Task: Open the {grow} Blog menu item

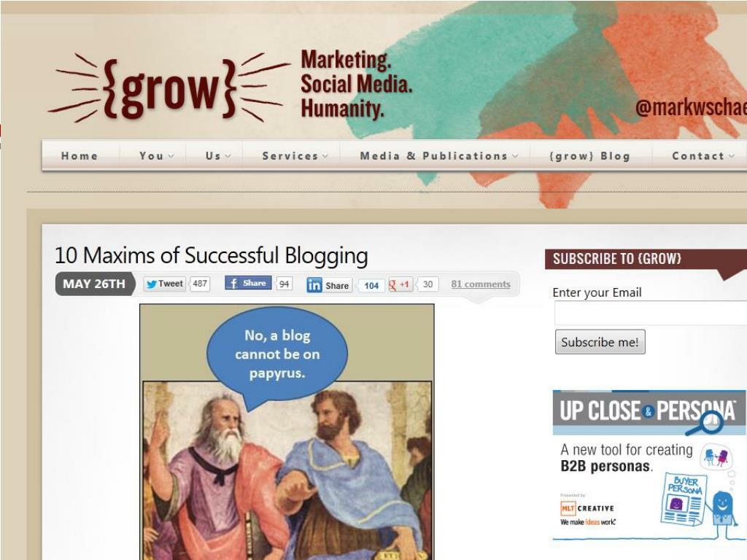Action: [x=589, y=156]
